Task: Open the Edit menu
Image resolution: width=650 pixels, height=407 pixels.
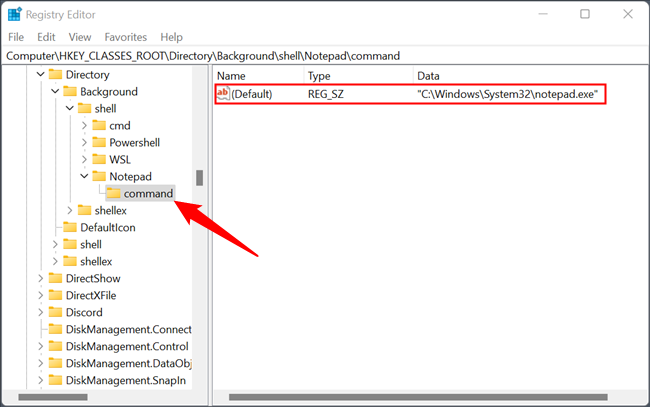Action: [x=46, y=37]
